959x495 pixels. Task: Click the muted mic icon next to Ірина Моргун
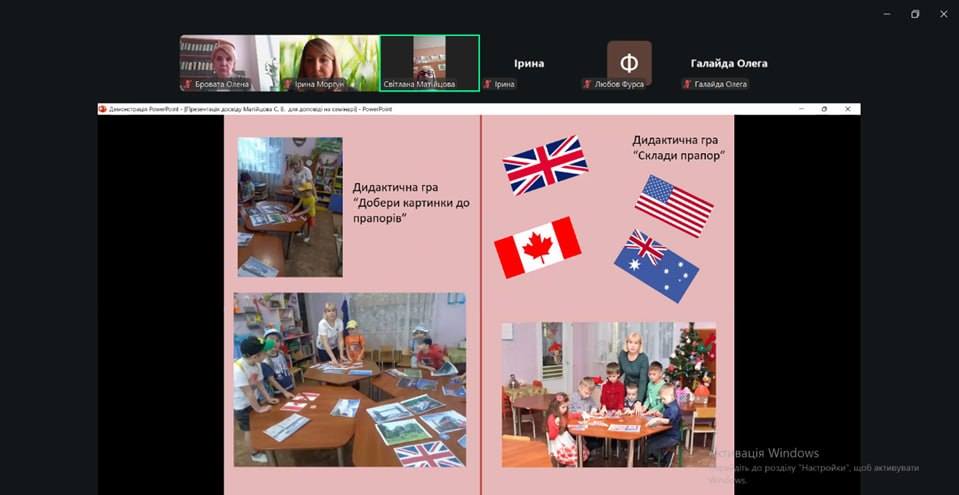[287, 84]
